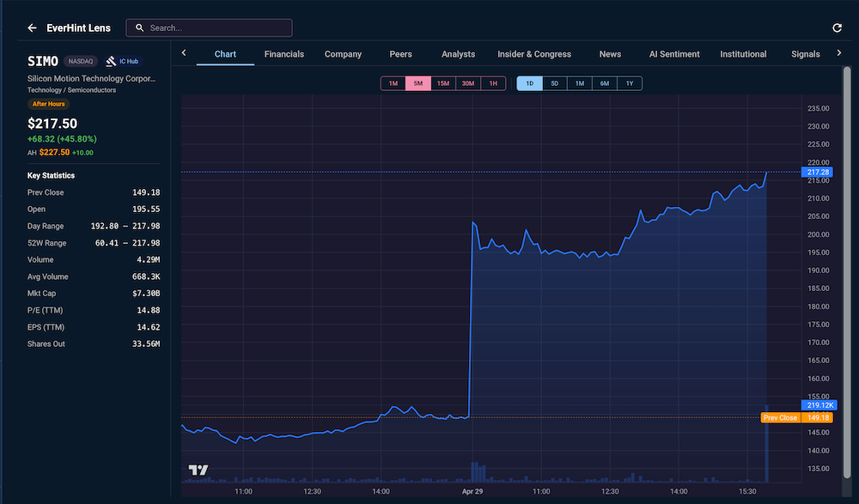
Task: Click the Volume value 4.29M
Action: 149,259
